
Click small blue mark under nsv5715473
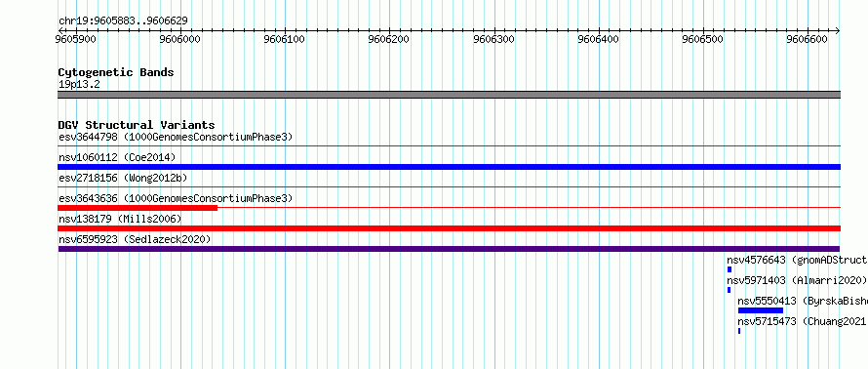[739, 331]
